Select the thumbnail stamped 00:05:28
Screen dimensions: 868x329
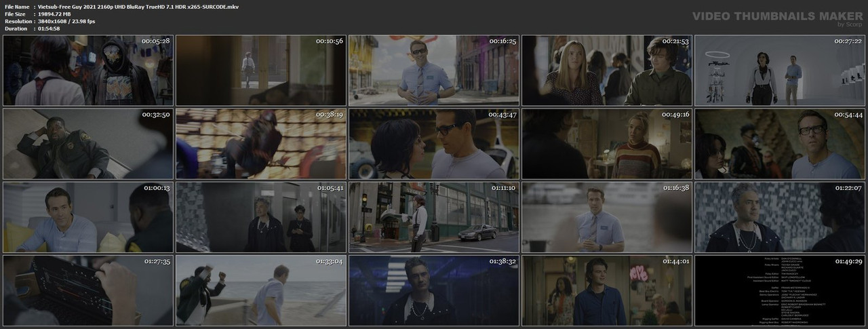[88, 71]
